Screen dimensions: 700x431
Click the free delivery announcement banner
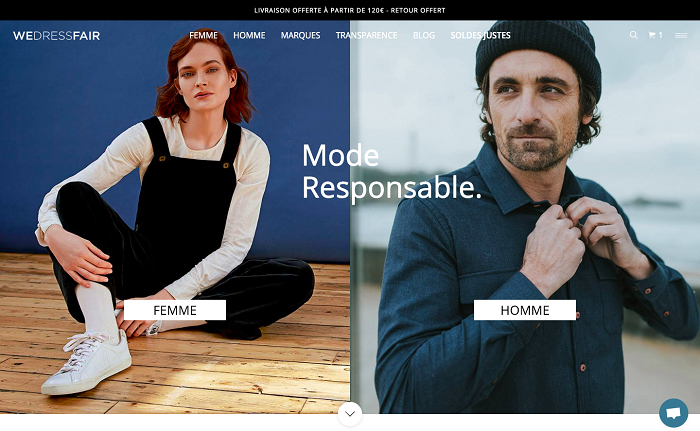click(350, 10)
